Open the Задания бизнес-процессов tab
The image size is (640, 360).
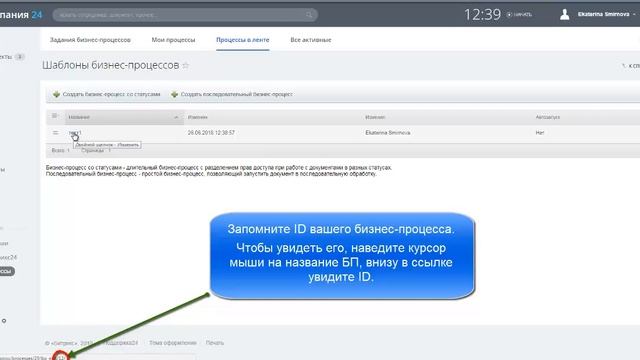click(90, 40)
